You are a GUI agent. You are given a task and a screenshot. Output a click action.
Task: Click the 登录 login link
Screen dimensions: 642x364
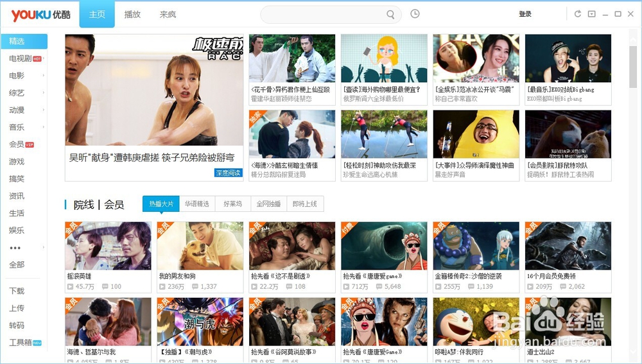[x=525, y=14]
